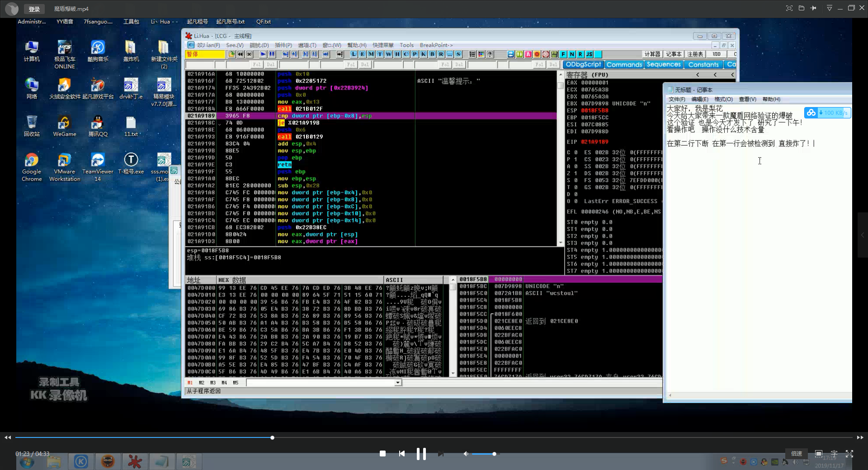Click the video progress bar handle
868x470 pixels.
(x=272, y=437)
